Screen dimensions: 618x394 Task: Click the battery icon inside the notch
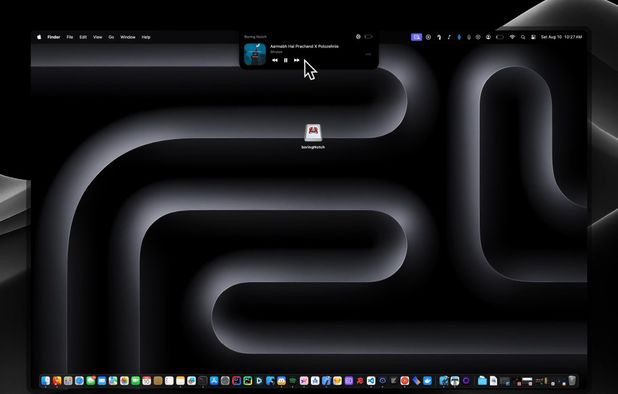click(x=368, y=37)
